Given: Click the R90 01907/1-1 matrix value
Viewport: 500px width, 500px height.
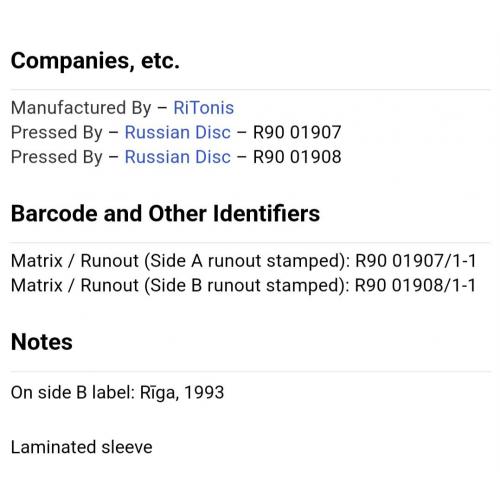Looking at the screenshot, I should click(x=416, y=261).
